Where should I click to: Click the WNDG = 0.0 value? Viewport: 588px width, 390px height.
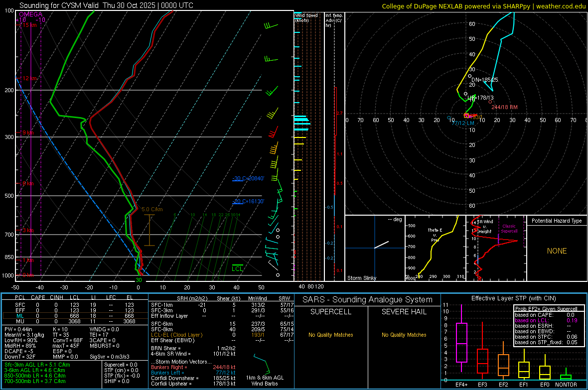pos(104,329)
